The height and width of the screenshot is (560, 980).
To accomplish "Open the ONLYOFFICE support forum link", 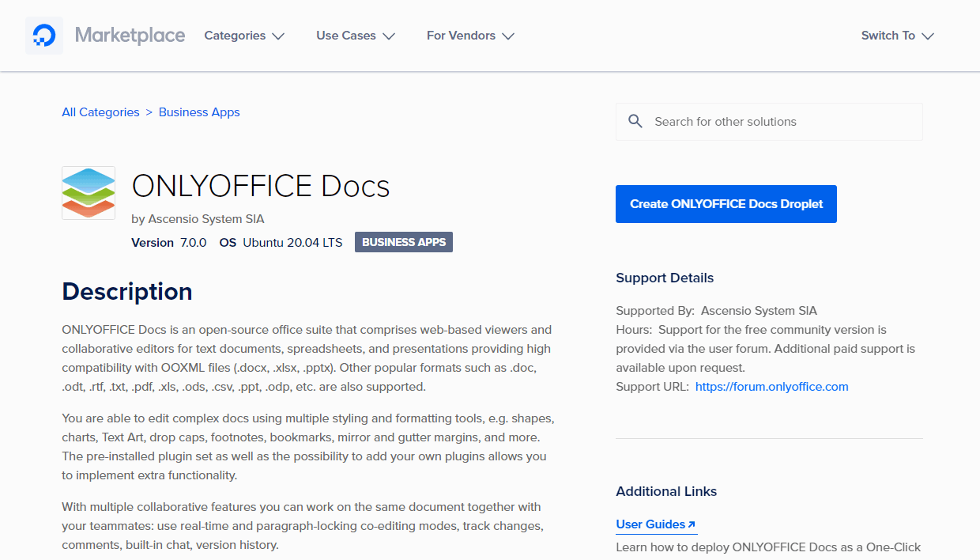I will coord(771,386).
